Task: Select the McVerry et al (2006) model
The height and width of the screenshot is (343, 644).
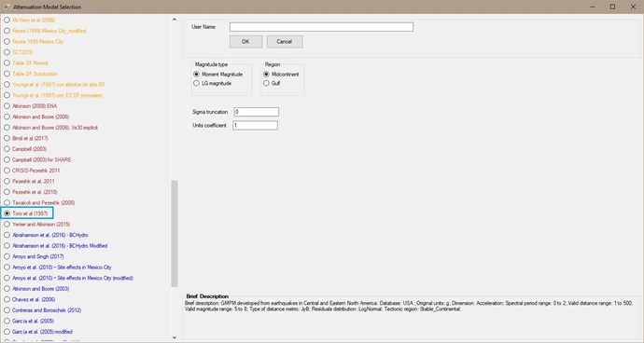Action: 29,20
